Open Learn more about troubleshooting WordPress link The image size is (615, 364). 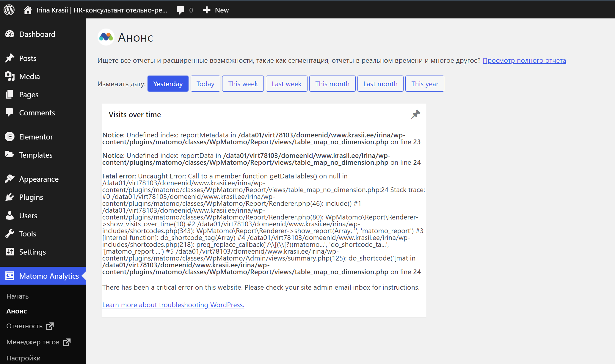[x=173, y=305]
